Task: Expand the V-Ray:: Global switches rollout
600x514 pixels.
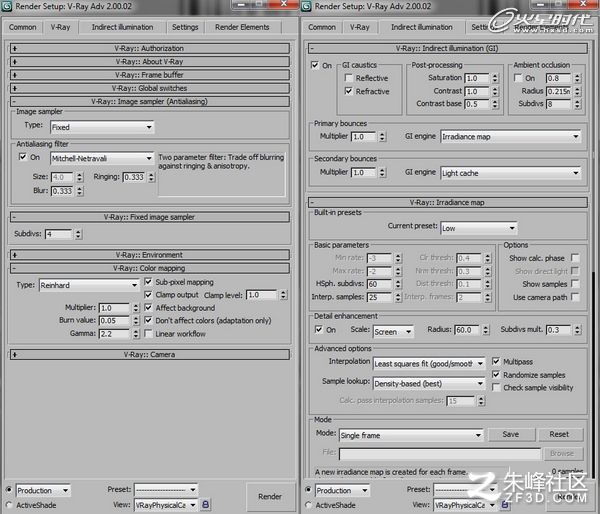Action: point(149,88)
